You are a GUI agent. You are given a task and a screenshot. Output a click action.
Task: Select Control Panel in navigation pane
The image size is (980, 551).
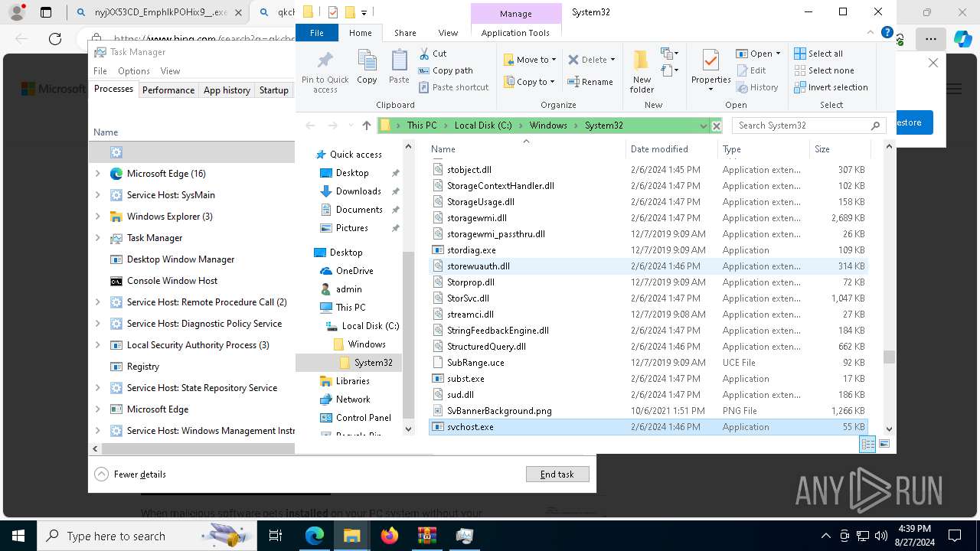(363, 418)
